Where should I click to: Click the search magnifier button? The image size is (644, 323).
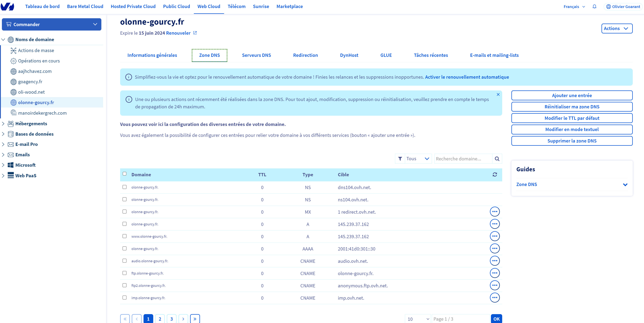(497, 159)
